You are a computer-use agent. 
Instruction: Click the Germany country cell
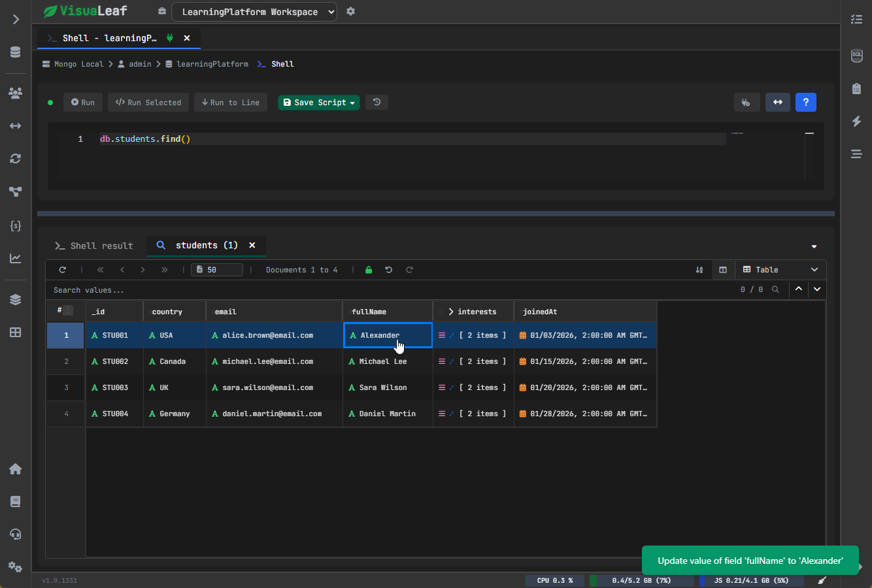pyautogui.click(x=175, y=414)
